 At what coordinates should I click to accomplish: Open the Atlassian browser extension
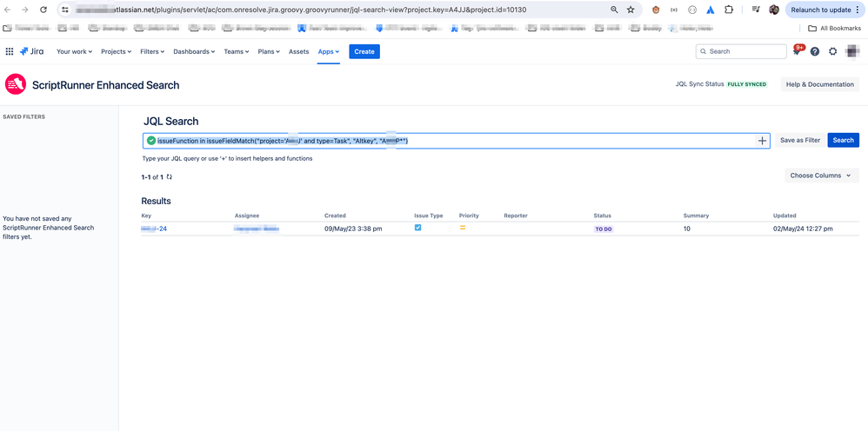711,10
